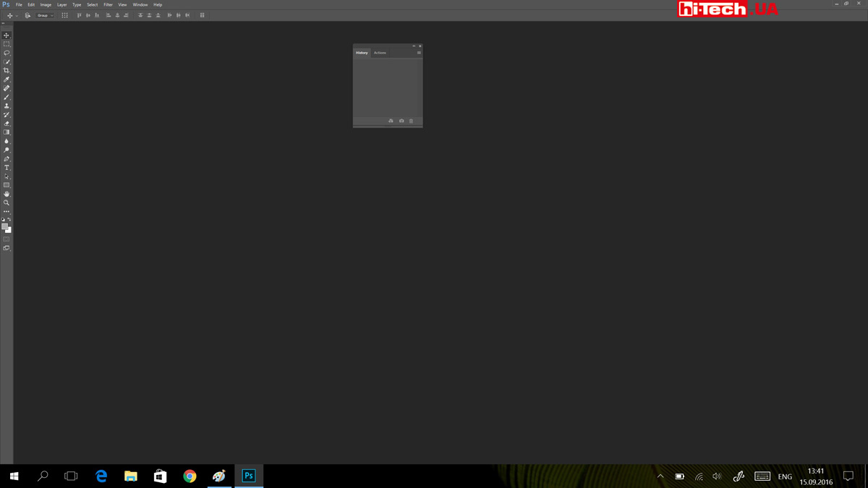This screenshot has height=488, width=868.
Task: Select the Rectangle shape tool
Action: point(7,185)
